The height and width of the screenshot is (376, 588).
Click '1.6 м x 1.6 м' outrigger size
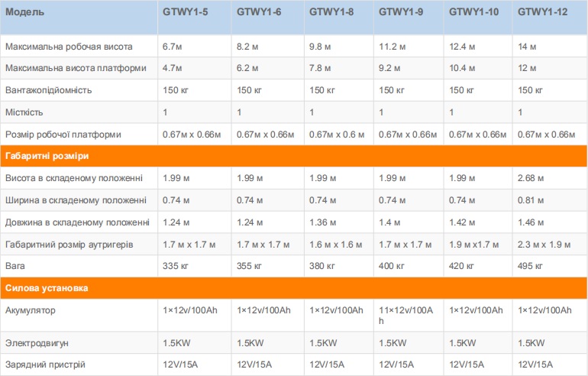pos(335,245)
